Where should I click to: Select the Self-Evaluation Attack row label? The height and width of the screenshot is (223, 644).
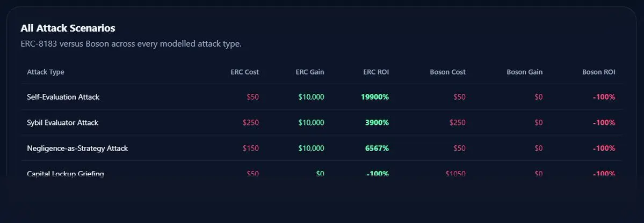click(x=63, y=97)
